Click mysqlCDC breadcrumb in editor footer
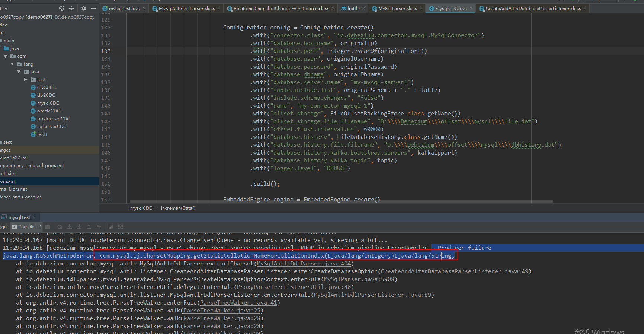Image resolution: width=644 pixels, height=334 pixels. point(141,208)
